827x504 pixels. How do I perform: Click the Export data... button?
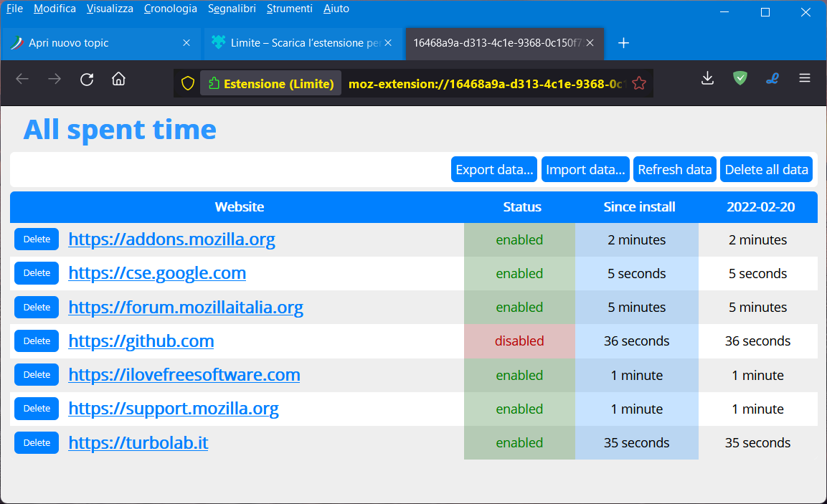[493, 169]
